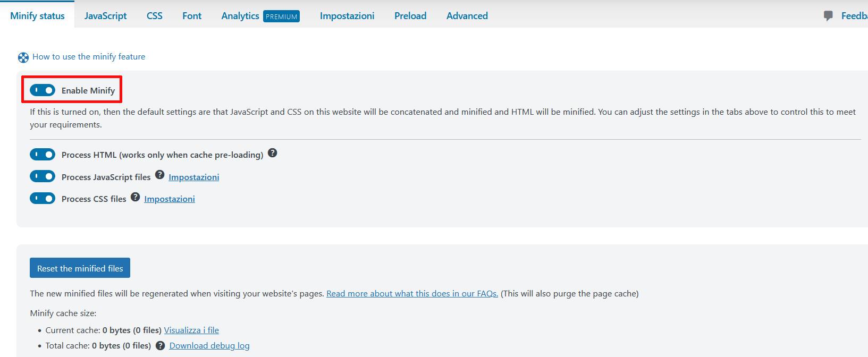Open the Analytics premium tab
868x357 pixels.
[260, 16]
